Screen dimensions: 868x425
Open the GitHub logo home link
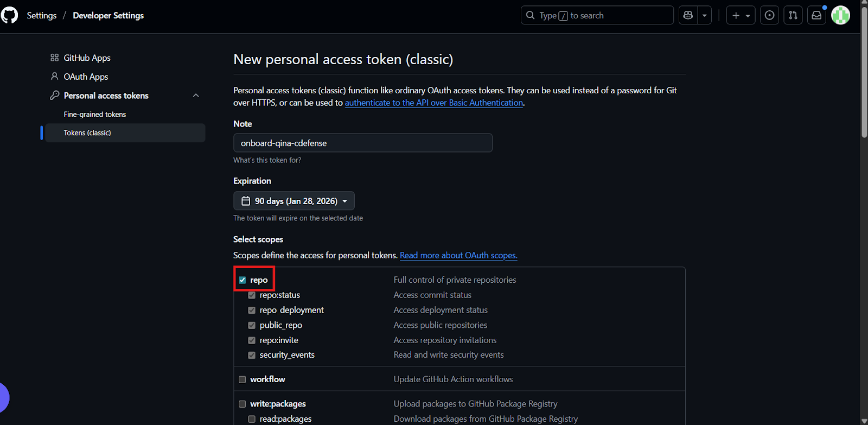[9, 15]
